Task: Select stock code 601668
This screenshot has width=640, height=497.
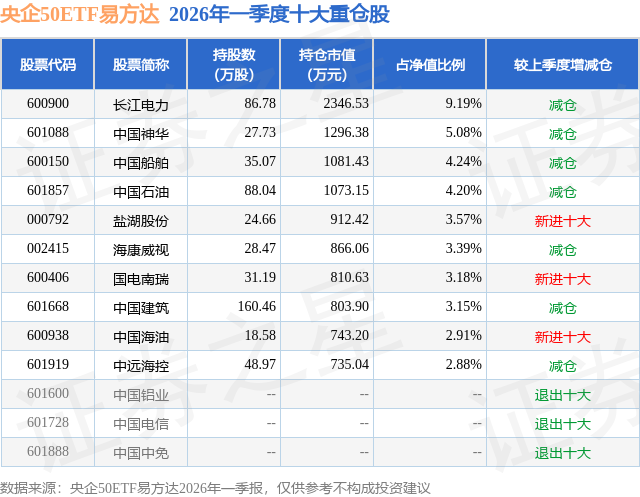Action: click(x=48, y=306)
